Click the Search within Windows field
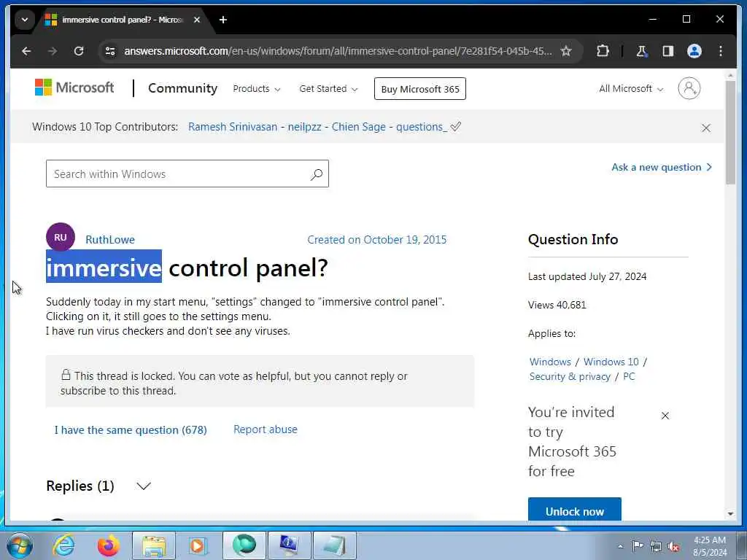This screenshot has height=560, width=747. (x=187, y=174)
